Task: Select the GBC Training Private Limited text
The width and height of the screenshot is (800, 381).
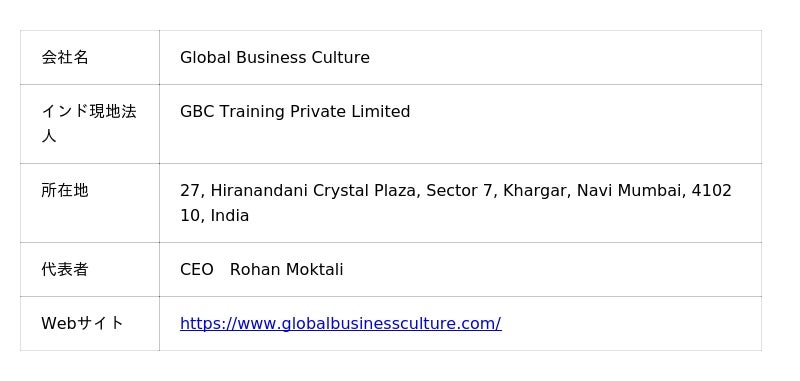Action: tap(295, 112)
